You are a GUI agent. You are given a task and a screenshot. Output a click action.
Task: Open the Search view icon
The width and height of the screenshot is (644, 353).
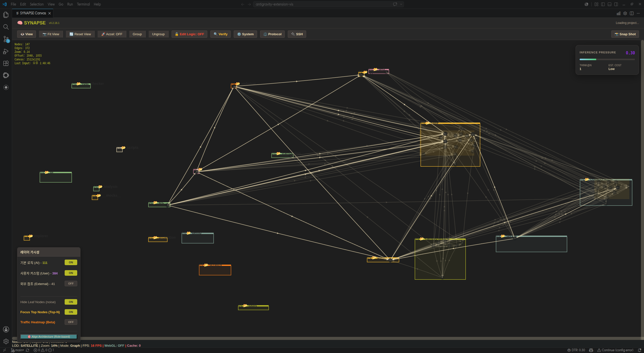[6, 27]
